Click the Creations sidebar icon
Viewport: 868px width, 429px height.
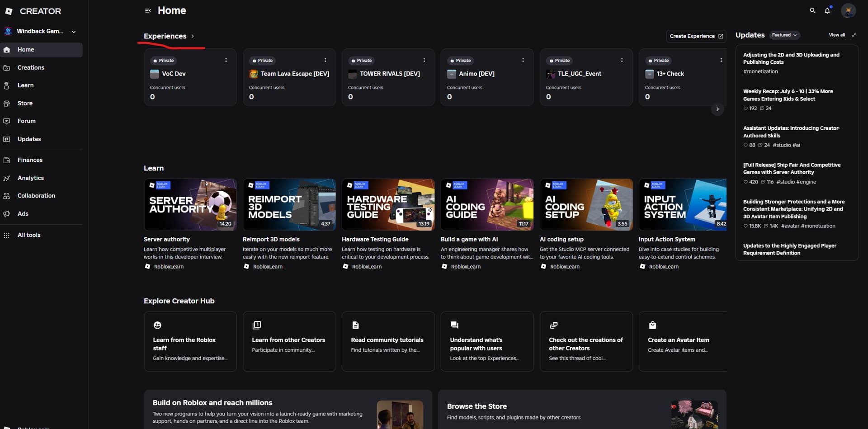pos(7,68)
